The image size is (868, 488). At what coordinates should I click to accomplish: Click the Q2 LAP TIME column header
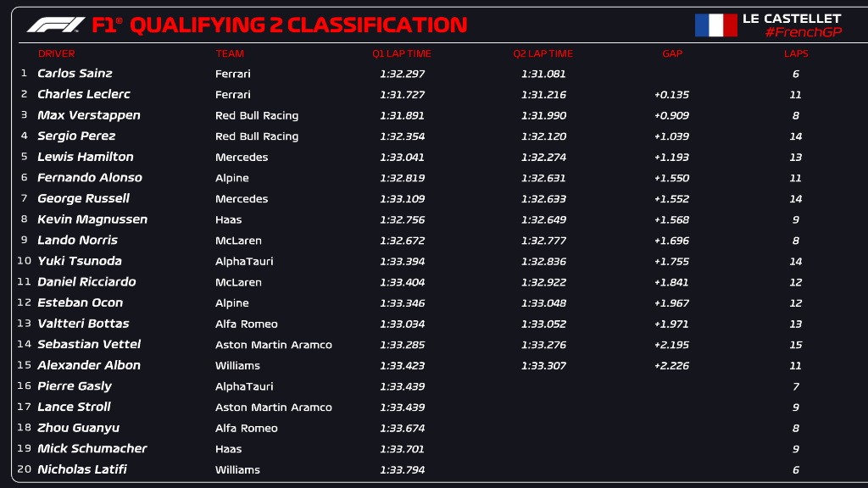543,53
